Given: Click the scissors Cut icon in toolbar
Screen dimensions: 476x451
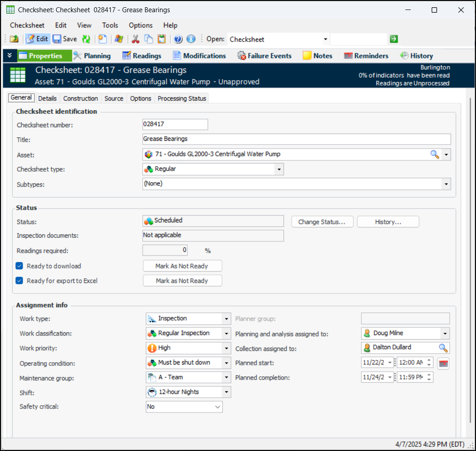Looking at the screenshot, I should click(x=135, y=39).
